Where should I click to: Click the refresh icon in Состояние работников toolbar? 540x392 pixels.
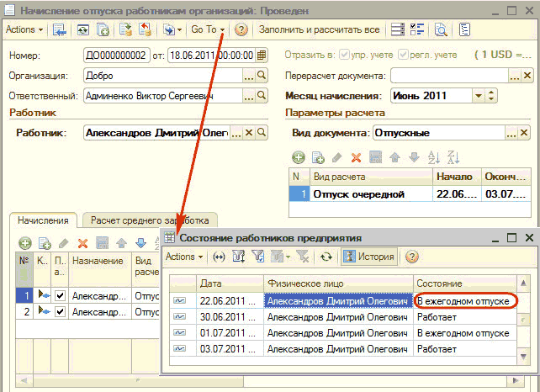(x=326, y=257)
